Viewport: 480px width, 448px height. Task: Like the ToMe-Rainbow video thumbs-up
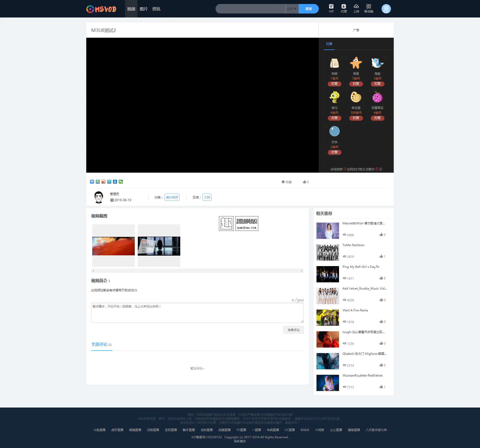click(381, 256)
